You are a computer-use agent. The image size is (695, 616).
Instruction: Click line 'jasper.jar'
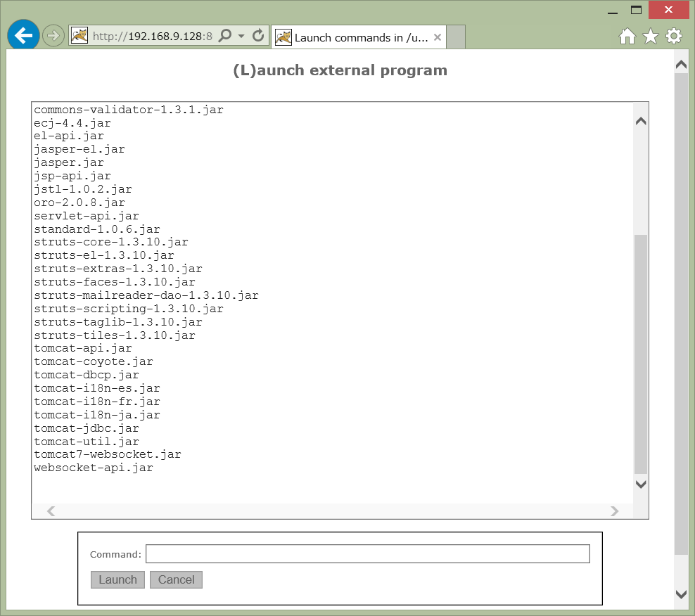(69, 162)
